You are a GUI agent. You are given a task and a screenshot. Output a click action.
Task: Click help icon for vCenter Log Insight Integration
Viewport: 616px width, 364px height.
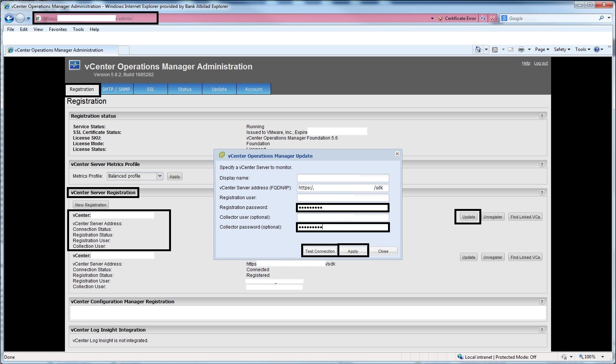[542, 330]
